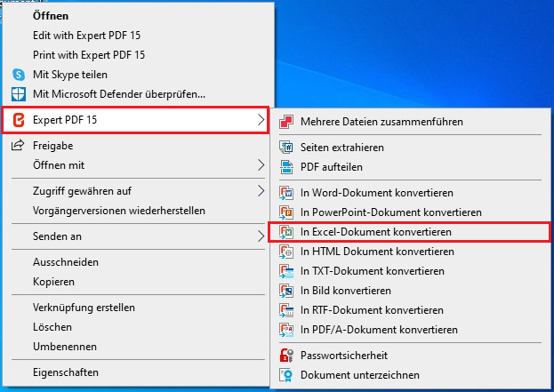Click the Microsoft Defender shield icon
Image resolution: width=554 pixels, height=392 pixels.
19,94
